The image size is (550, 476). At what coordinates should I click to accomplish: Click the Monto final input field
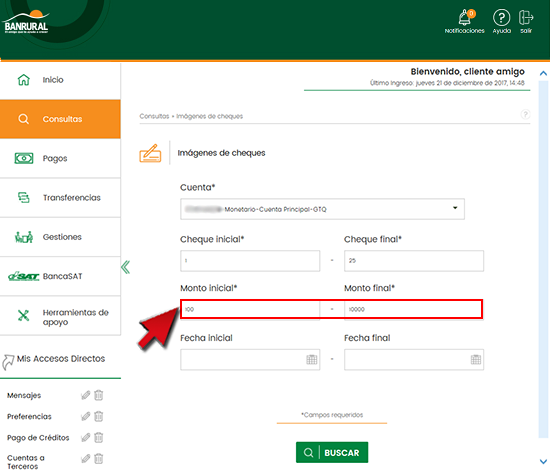(414, 309)
